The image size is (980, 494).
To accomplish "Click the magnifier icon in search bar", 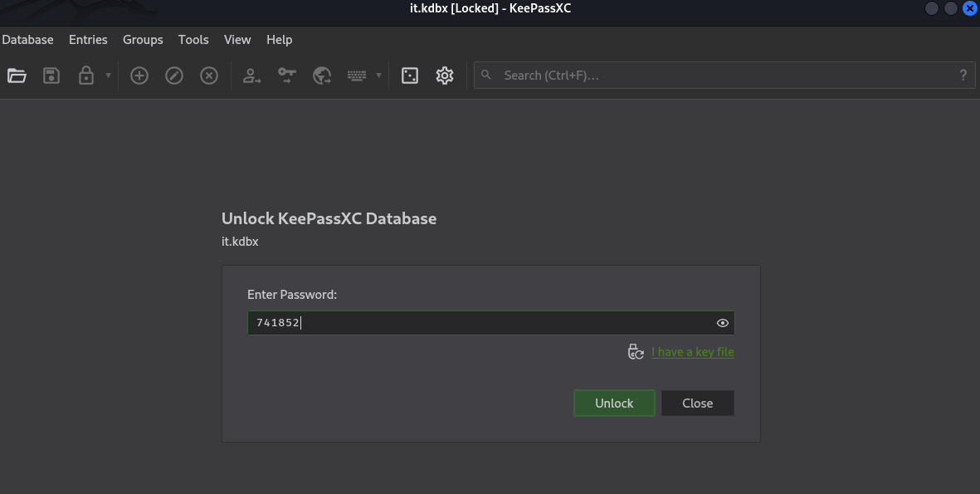I will (x=486, y=75).
